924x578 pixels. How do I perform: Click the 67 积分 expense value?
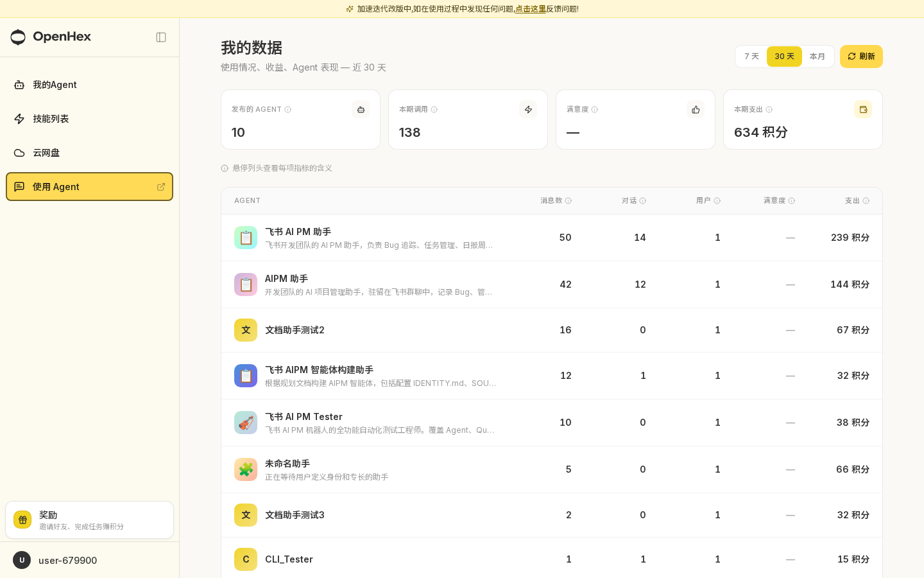(x=853, y=330)
